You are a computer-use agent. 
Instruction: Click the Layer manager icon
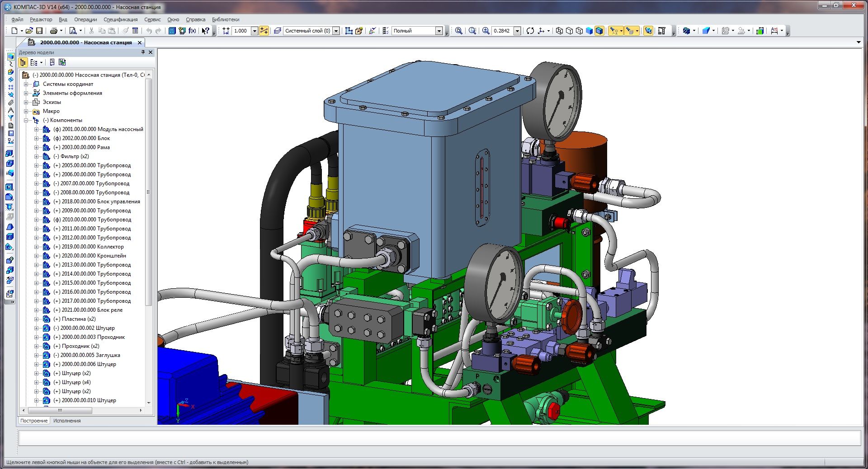(x=277, y=31)
